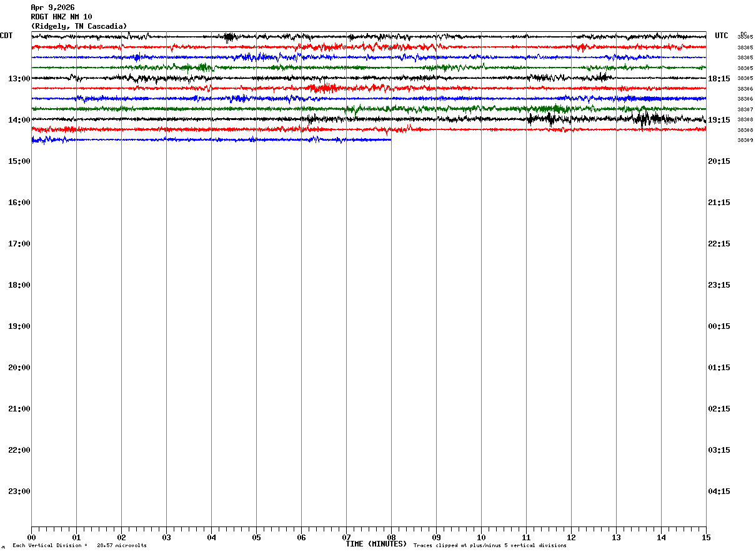Click the 00:15 UTC row label

[x=719, y=326]
